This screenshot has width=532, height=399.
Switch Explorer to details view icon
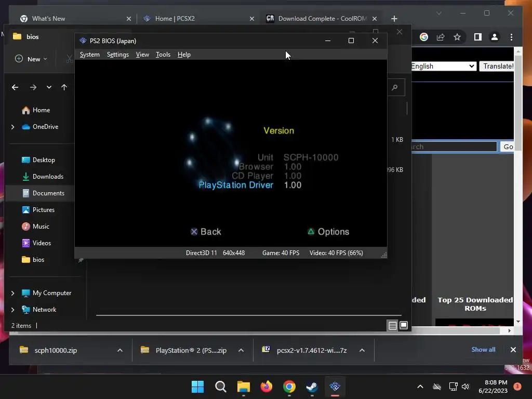coord(392,326)
